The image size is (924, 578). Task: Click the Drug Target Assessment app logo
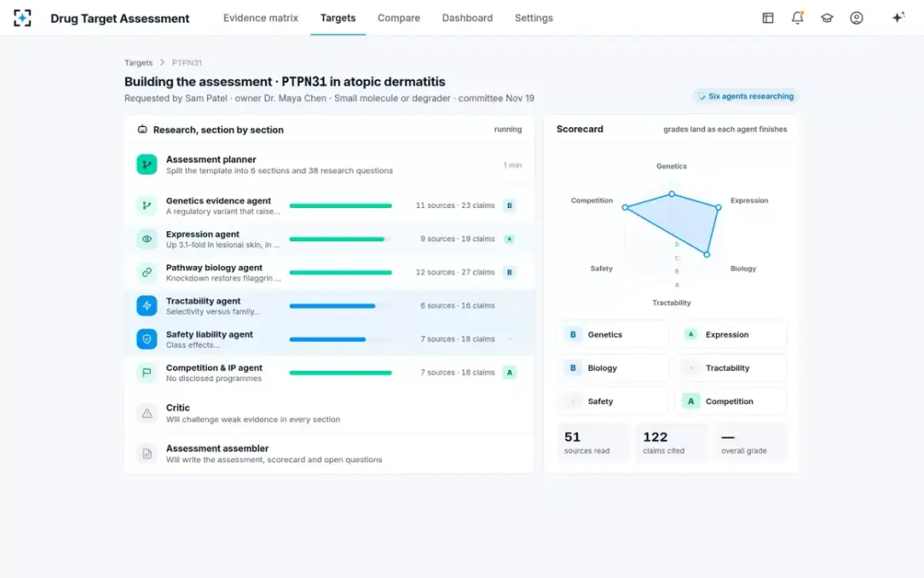23,18
